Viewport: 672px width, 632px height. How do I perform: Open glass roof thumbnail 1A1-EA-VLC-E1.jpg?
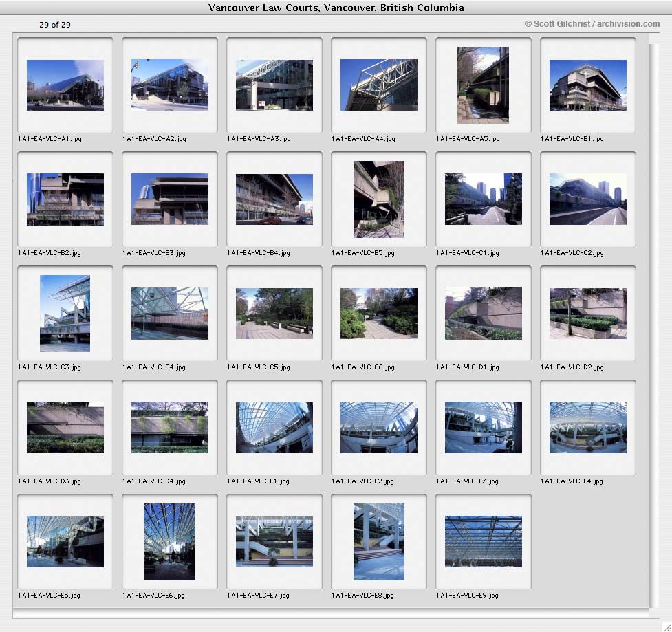click(274, 428)
